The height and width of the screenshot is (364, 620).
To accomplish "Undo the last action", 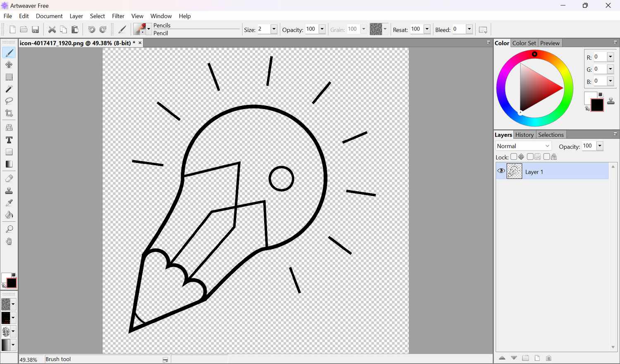I will pyautogui.click(x=91, y=29).
